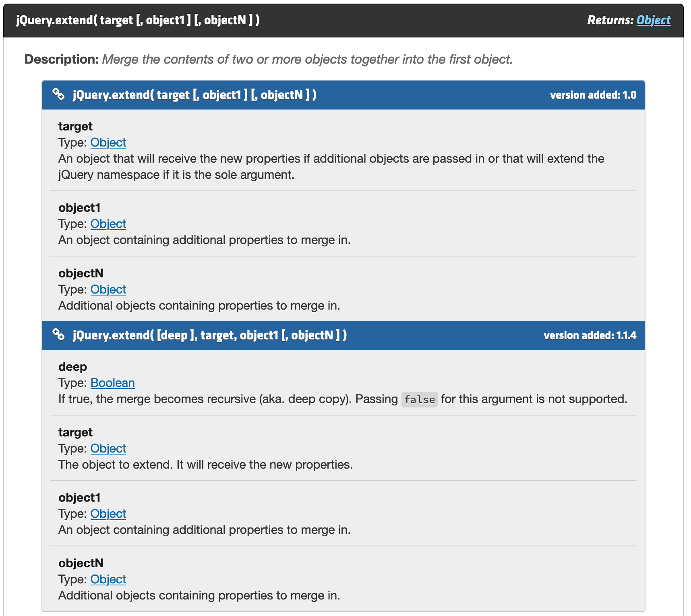Click the top jQuery.extend entry title
Screen dimensions: 691x616
(138, 20)
